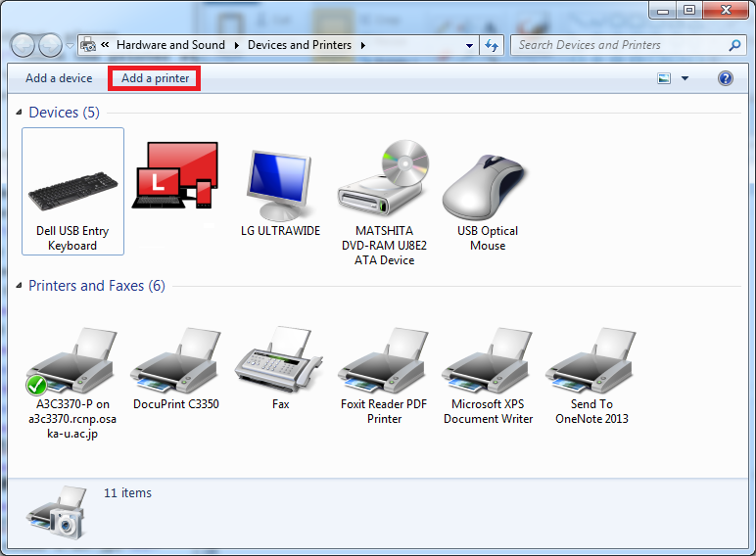
Task: Click the A3C3370-P on a3c3370.rcnp.osaka-u.ac.jp label
Action: 72,419
